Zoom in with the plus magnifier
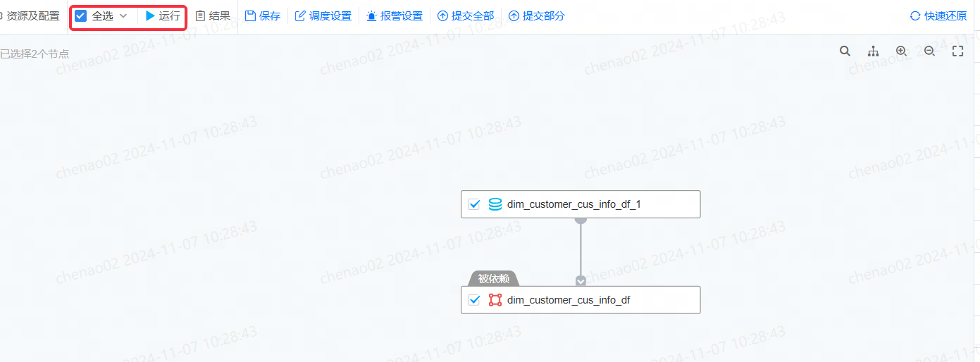Image resolution: width=980 pixels, height=362 pixels. point(901,51)
